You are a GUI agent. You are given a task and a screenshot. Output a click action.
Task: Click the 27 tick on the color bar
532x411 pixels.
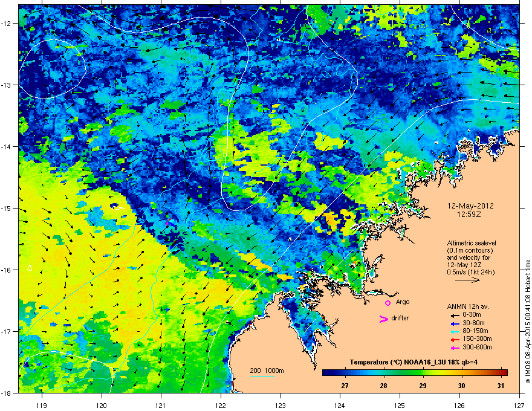345,386
